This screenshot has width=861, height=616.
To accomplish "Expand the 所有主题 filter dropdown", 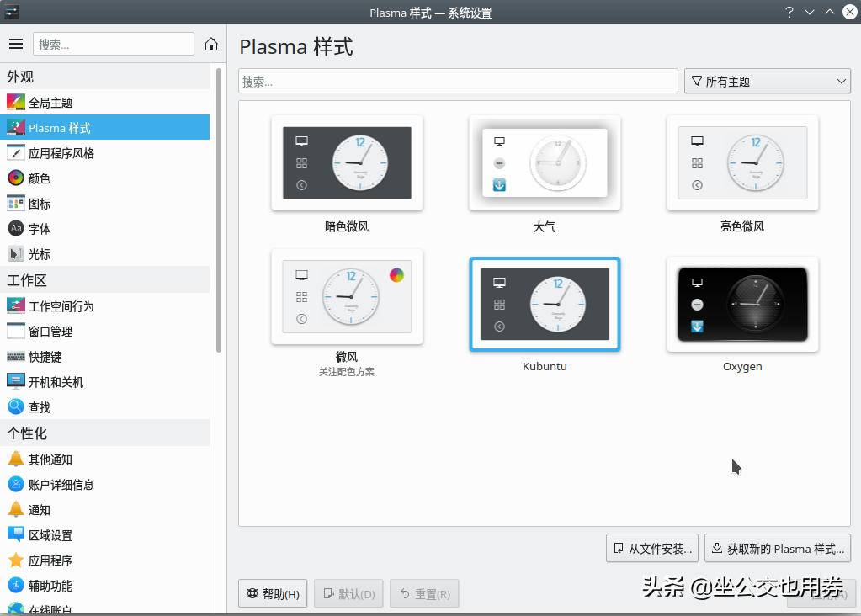I will click(x=767, y=82).
